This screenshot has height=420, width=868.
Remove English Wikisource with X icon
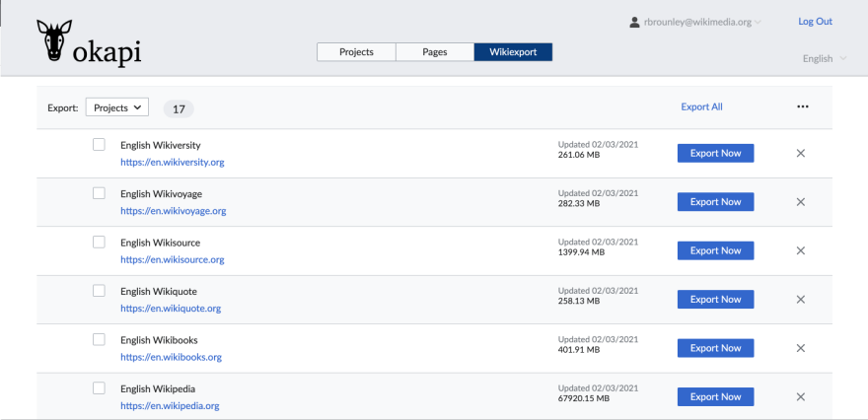coord(800,250)
